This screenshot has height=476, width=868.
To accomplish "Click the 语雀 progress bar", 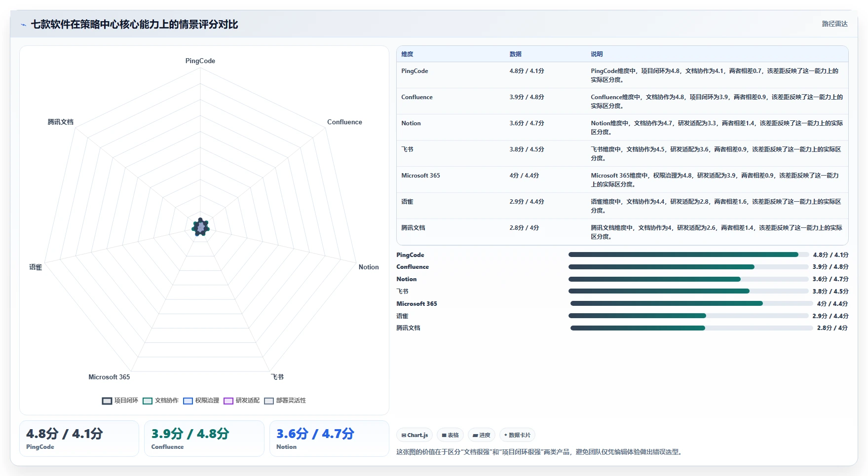I will [x=688, y=316].
